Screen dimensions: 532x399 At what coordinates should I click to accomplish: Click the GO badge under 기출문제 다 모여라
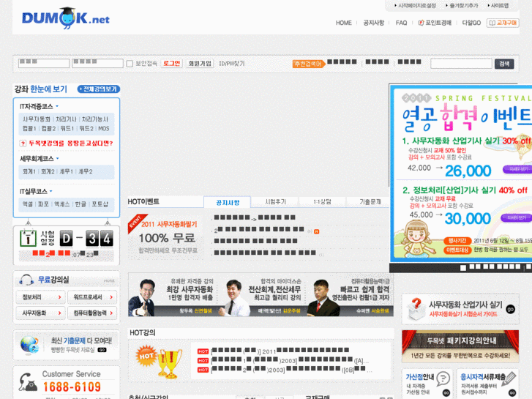(102, 350)
